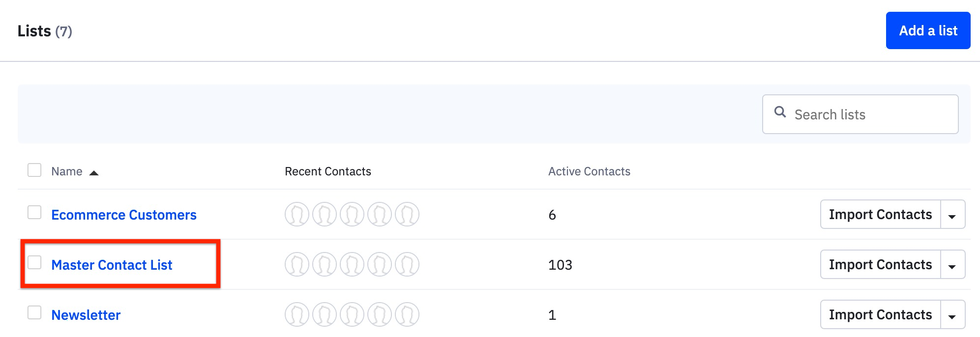Image resolution: width=980 pixels, height=337 pixels.
Task: Import contacts into the Newsletter list
Action: coord(880,315)
